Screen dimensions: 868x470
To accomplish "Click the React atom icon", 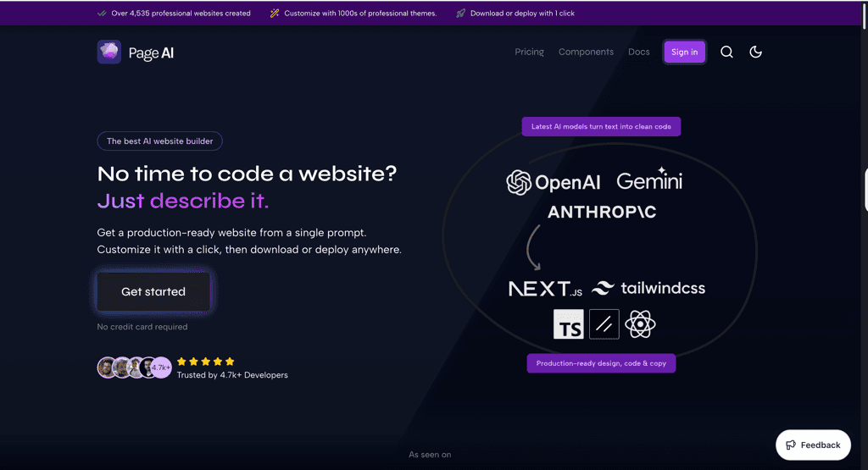I will coord(640,323).
